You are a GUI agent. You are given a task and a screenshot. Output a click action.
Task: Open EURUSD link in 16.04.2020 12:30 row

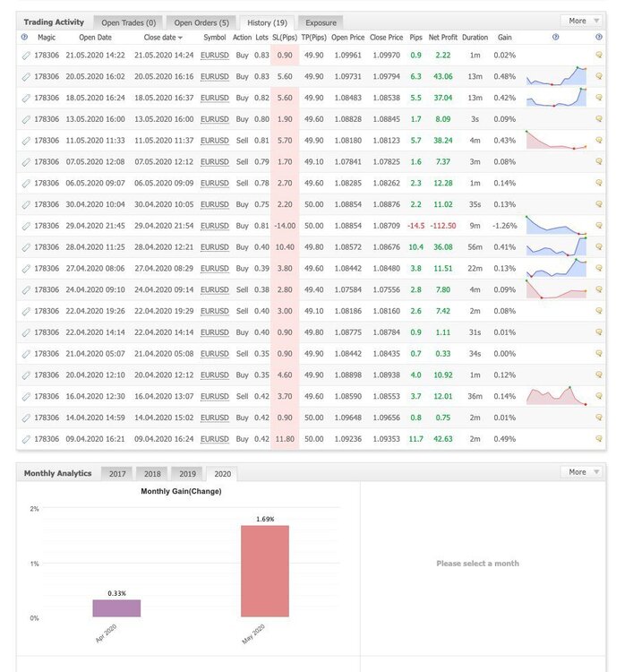click(215, 396)
